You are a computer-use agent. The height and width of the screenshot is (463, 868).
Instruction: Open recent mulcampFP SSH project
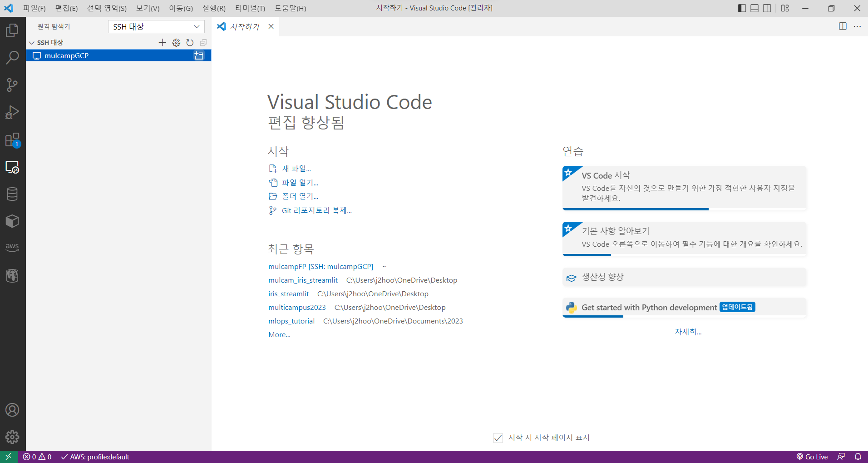pyautogui.click(x=321, y=267)
